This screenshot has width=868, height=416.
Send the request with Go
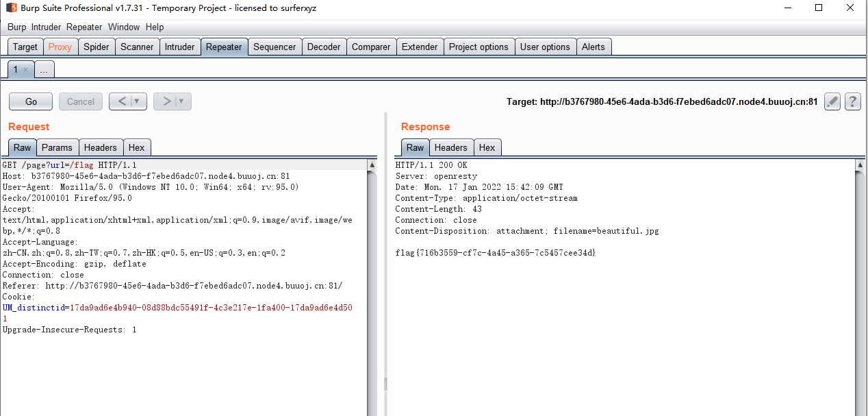tap(31, 101)
